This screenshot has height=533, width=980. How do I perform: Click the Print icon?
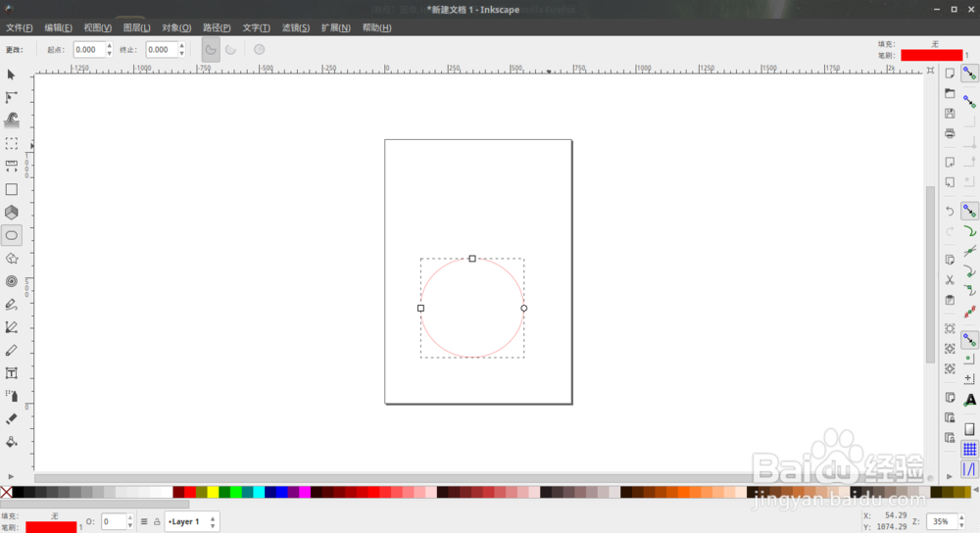click(x=950, y=133)
